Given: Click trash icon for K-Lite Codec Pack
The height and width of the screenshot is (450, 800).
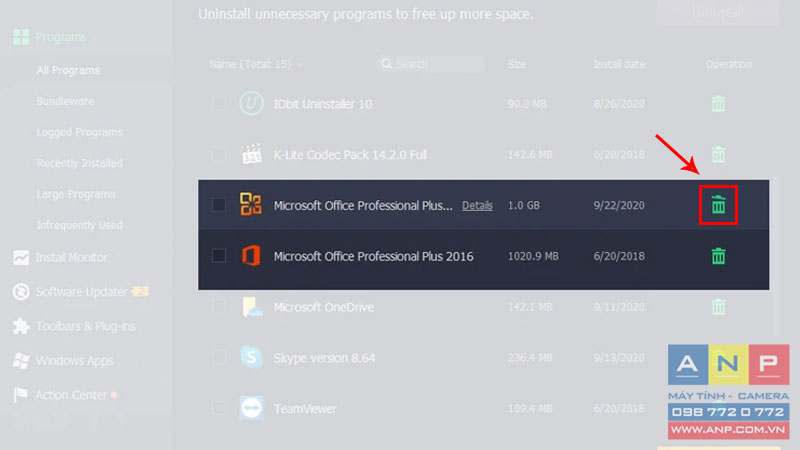Looking at the screenshot, I should pyautogui.click(x=718, y=154).
